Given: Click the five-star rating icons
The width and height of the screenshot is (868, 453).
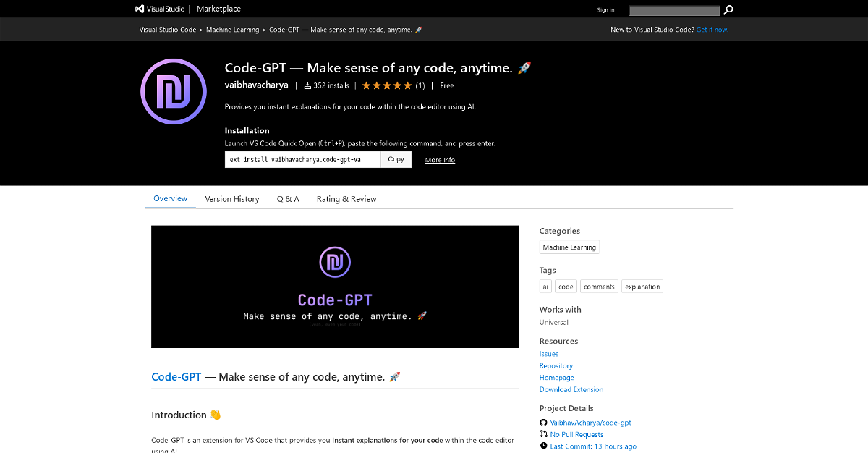Looking at the screenshot, I should click(387, 85).
